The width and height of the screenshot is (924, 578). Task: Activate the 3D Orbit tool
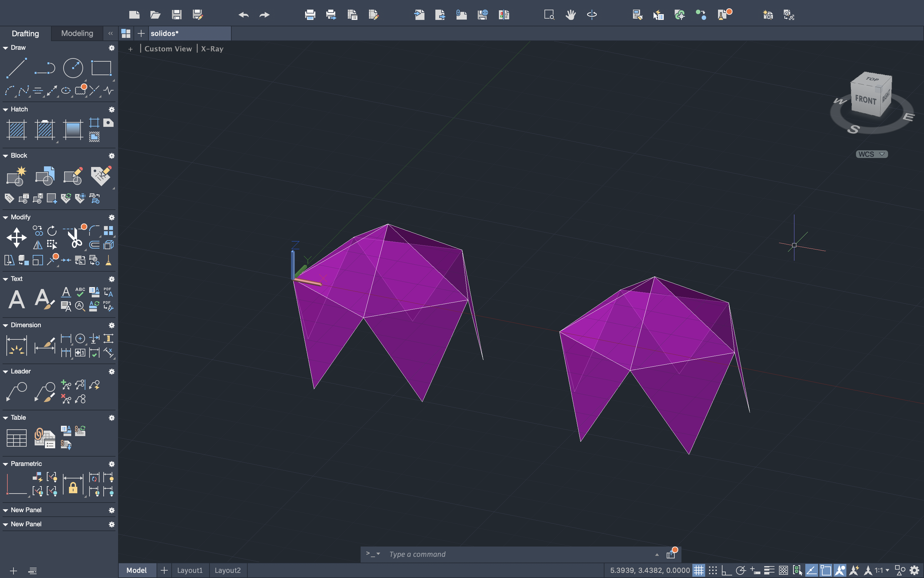pos(592,15)
